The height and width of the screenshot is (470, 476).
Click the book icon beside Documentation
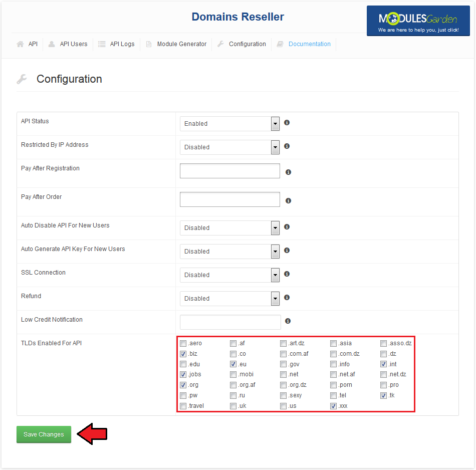pyautogui.click(x=280, y=44)
